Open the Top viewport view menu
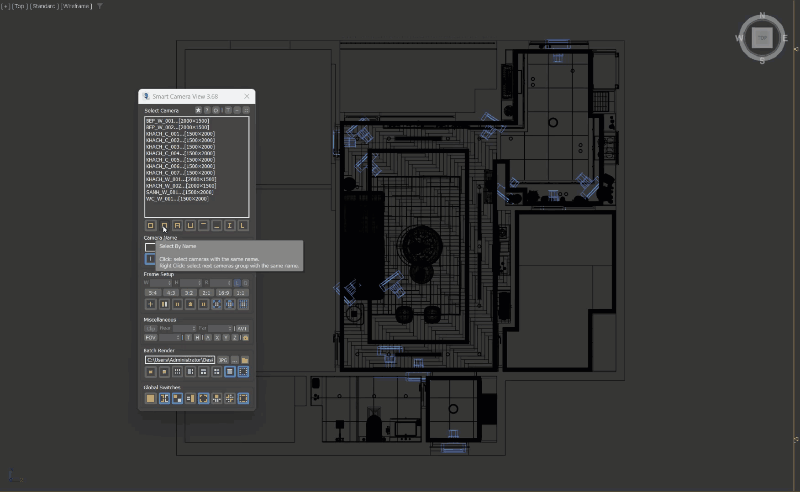 tap(19, 6)
